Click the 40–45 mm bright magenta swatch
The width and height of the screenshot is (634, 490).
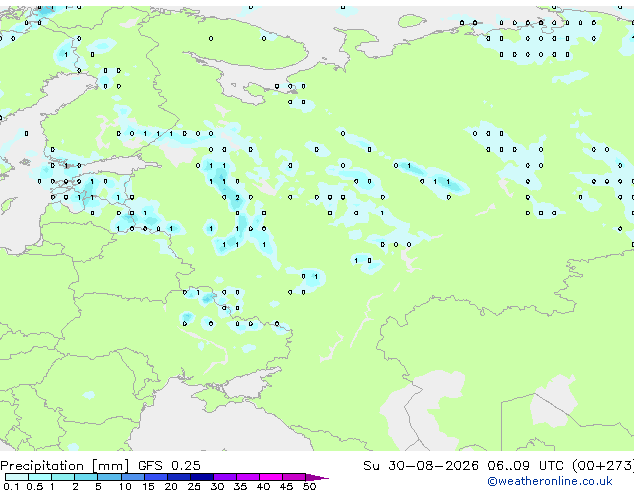(271, 477)
